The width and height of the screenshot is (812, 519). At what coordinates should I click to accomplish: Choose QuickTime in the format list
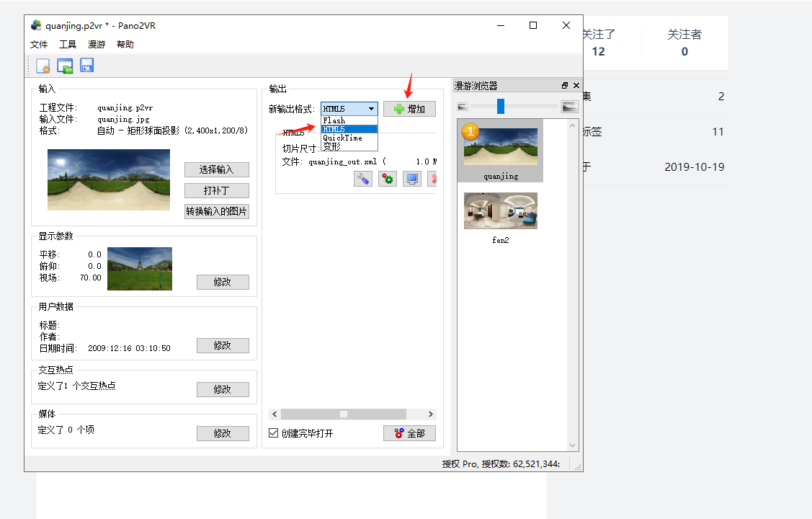click(x=349, y=138)
